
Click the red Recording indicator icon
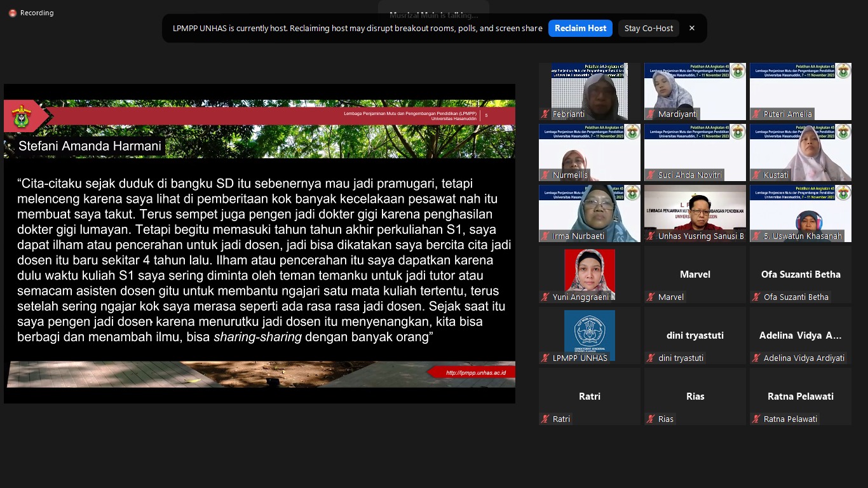(13, 13)
